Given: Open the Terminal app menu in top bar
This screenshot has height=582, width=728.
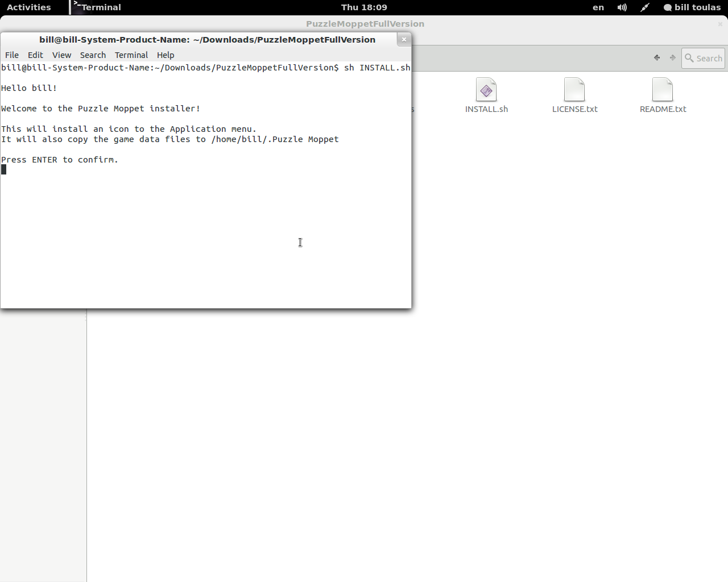Looking at the screenshot, I should [x=97, y=7].
